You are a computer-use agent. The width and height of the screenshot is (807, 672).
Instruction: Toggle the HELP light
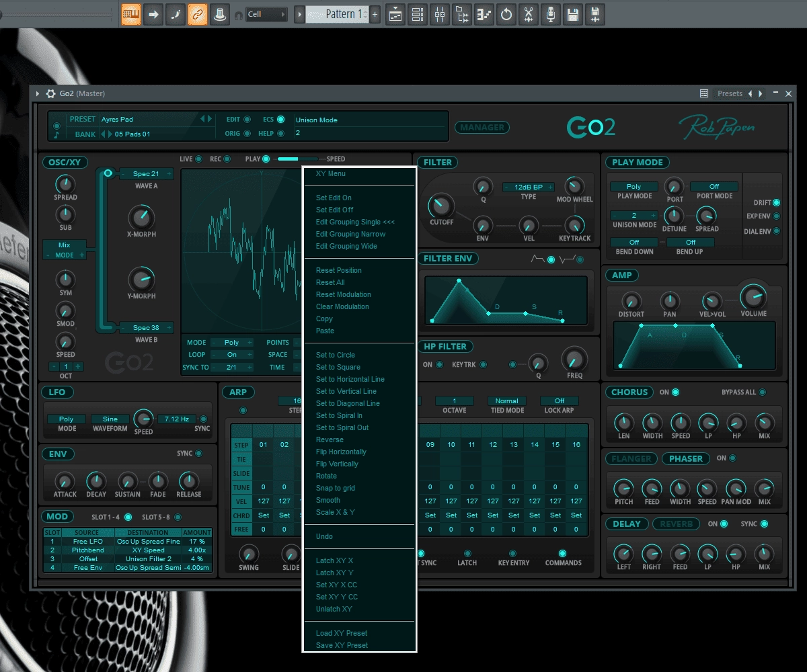pyautogui.click(x=280, y=133)
